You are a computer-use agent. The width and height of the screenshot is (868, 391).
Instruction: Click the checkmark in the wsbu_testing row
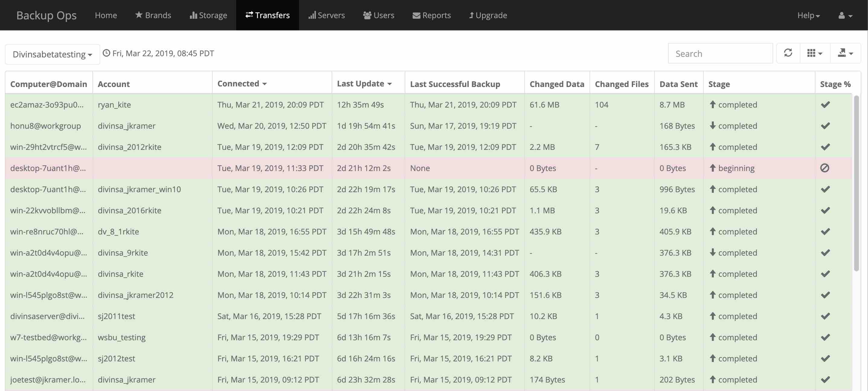coord(825,337)
